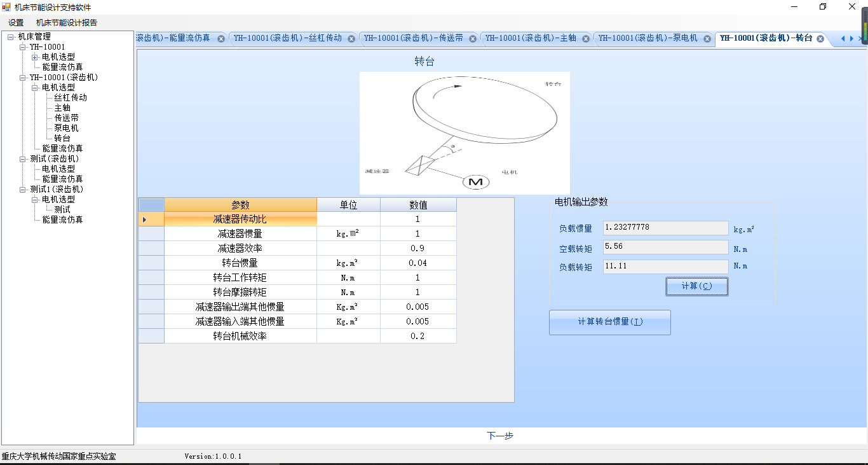Click the 计算转台惯量(T) button
Image resolution: width=868 pixels, height=465 pixels.
pos(609,322)
